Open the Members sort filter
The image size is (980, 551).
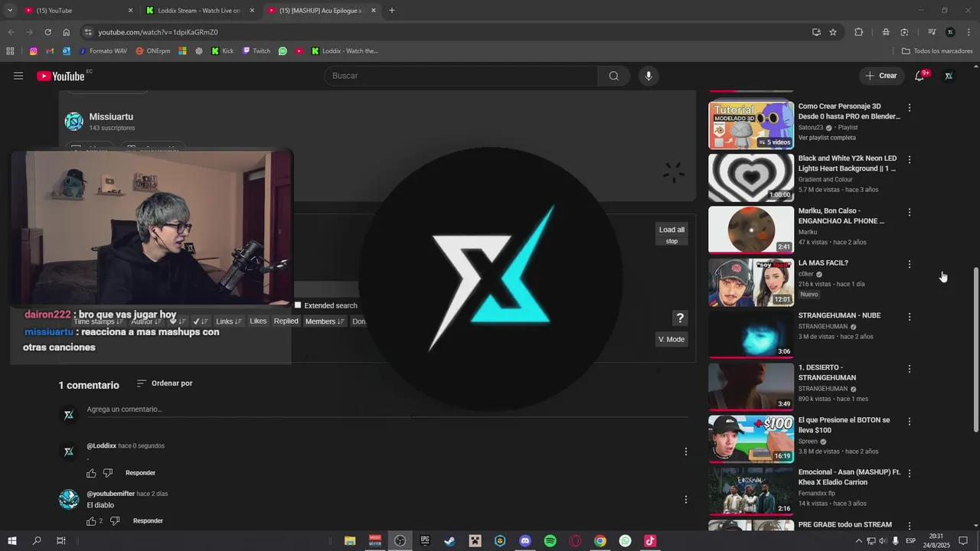(x=325, y=321)
